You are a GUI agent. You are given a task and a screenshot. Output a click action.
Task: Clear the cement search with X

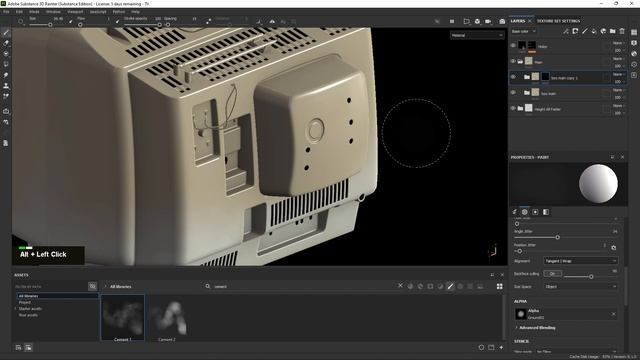click(400, 286)
